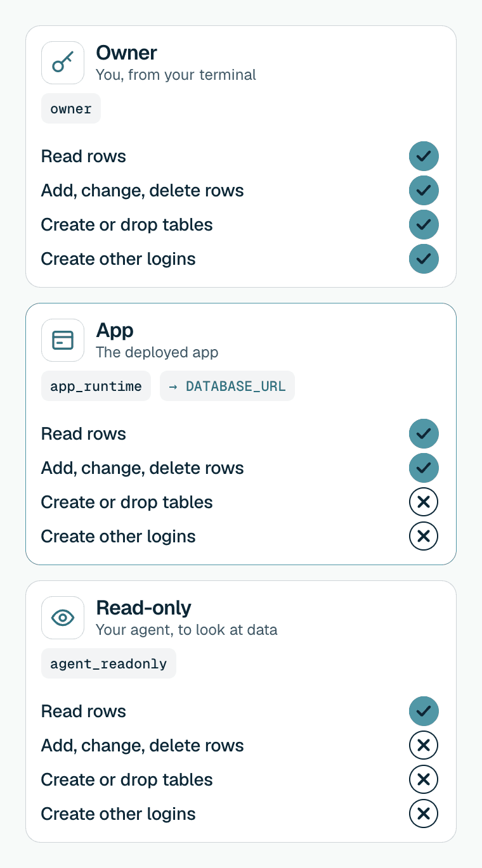This screenshot has width=482, height=868.
Task: Select the Owner card heading
Action: coord(126,53)
